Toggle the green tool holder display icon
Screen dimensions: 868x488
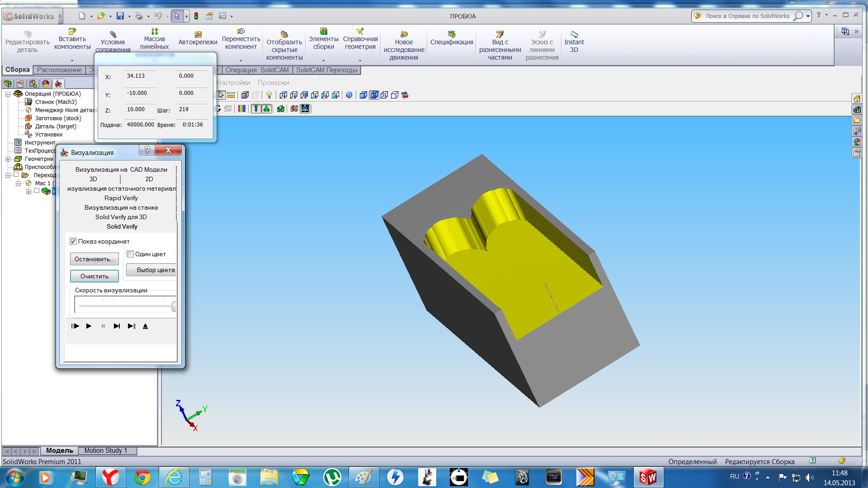266,109
